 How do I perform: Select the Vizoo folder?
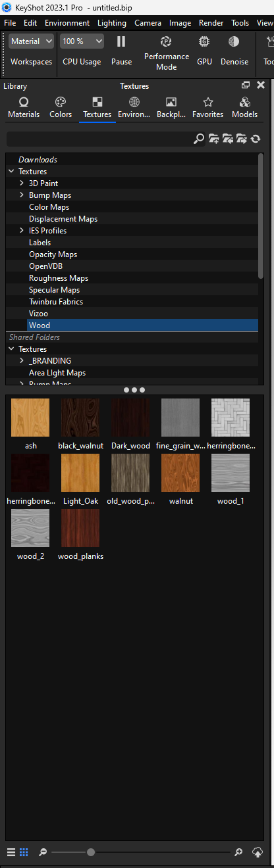pyautogui.click(x=38, y=314)
